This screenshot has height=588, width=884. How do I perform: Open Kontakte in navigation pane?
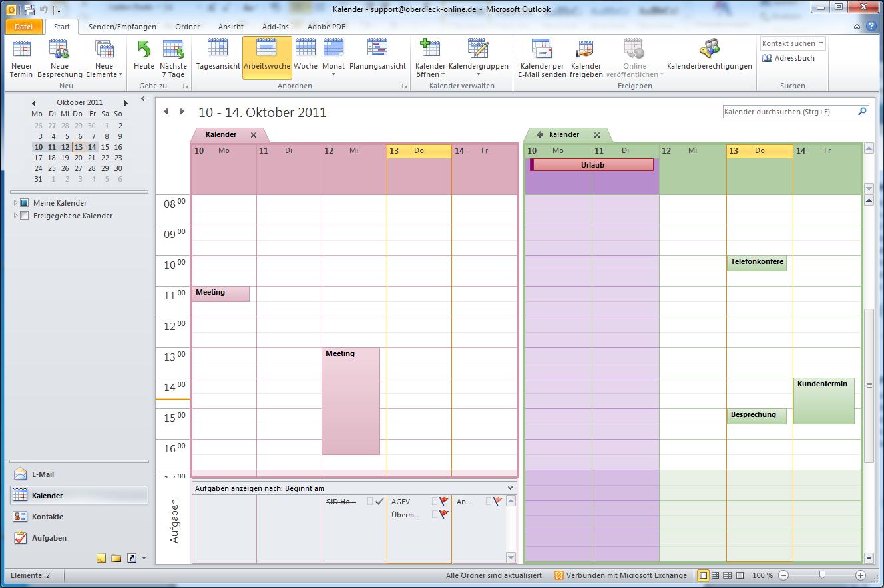click(79, 517)
